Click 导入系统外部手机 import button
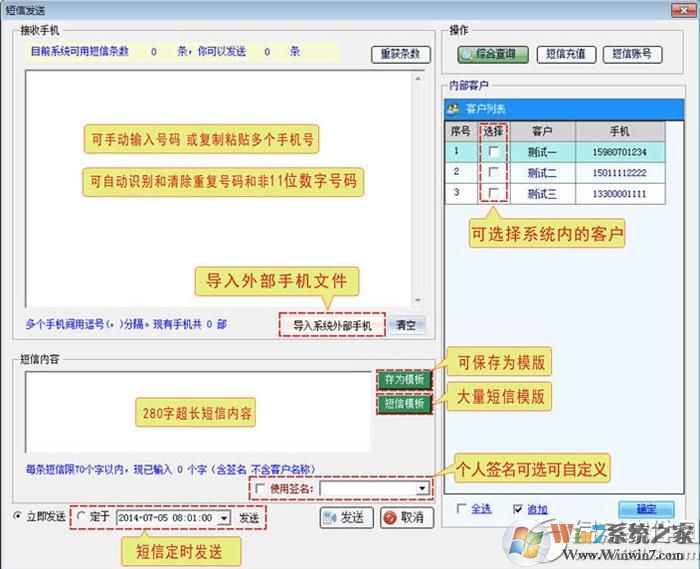700x569 pixels. [x=332, y=326]
